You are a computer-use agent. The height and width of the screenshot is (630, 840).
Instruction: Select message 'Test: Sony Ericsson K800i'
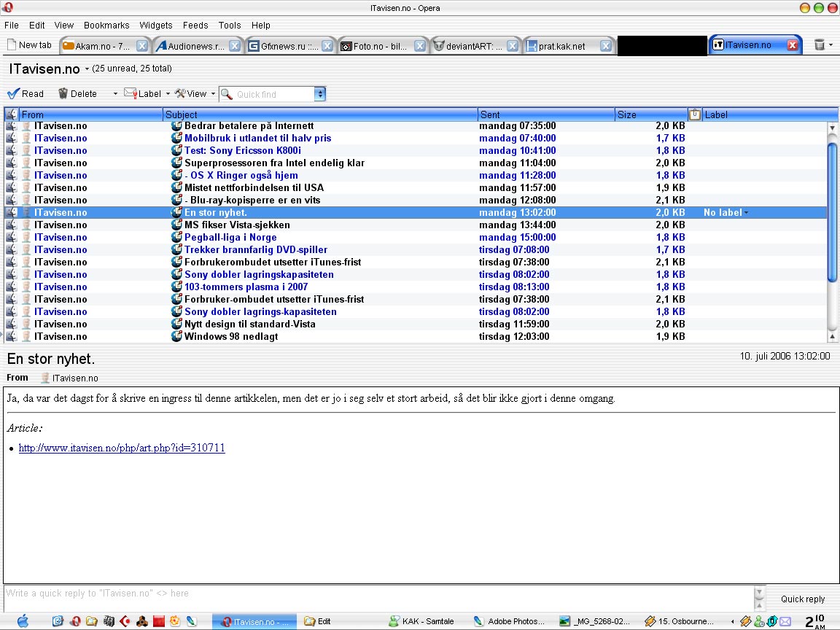tap(415, 150)
